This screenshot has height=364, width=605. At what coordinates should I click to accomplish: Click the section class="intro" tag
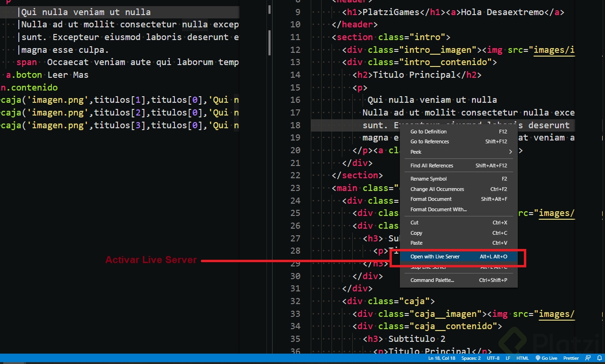coord(391,37)
